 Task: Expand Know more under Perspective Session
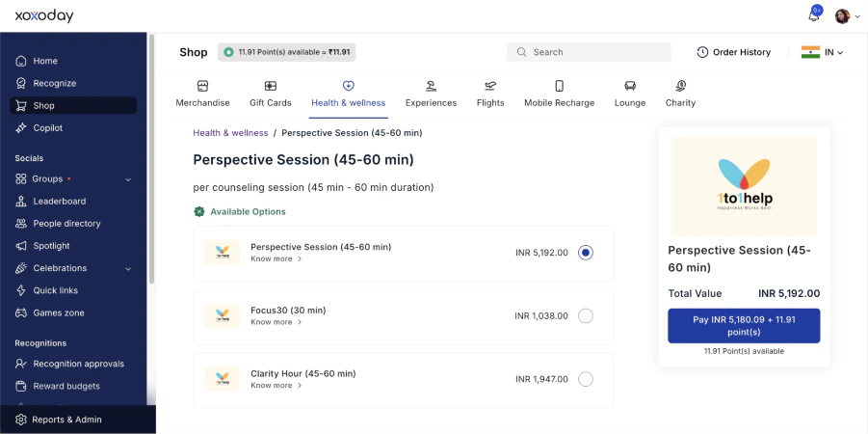click(x=276, y=258)
